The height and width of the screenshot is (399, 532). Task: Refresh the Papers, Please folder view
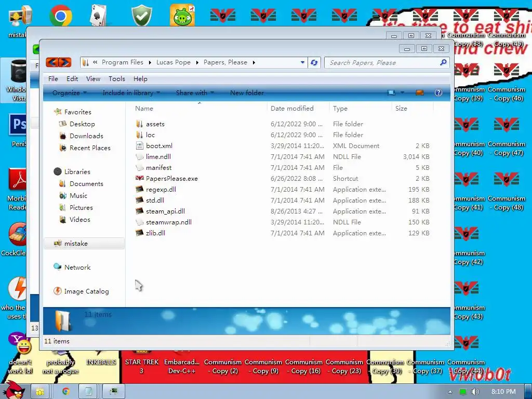click(314, 62)
